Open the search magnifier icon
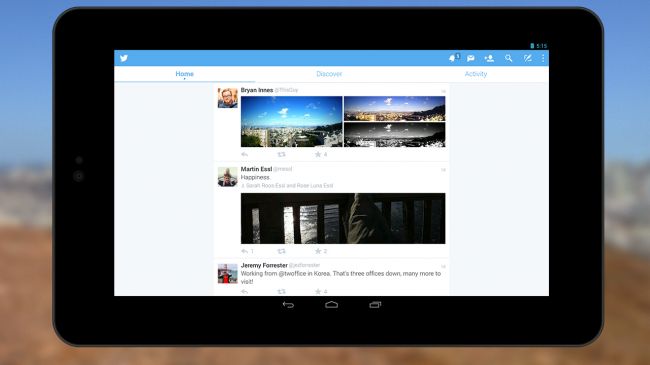Image resolution: width=650 pixels, height=365 pixels. (509, 58)
